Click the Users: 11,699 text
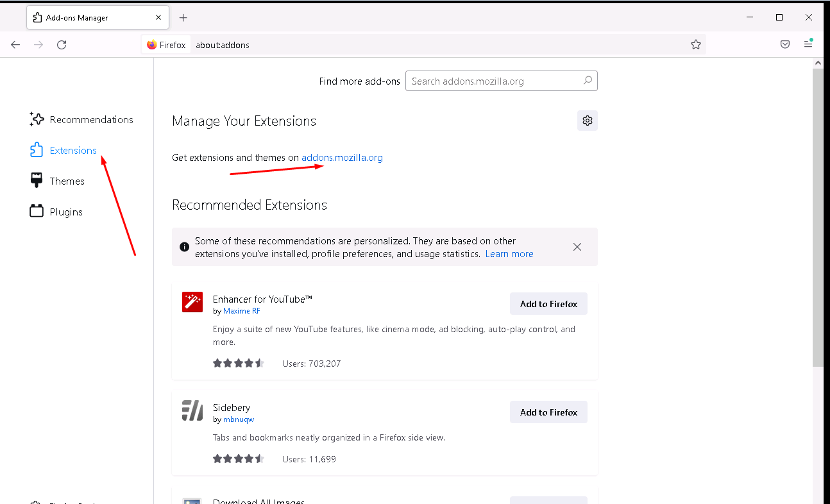The image size is (830, 504). [x=309, y=459]
